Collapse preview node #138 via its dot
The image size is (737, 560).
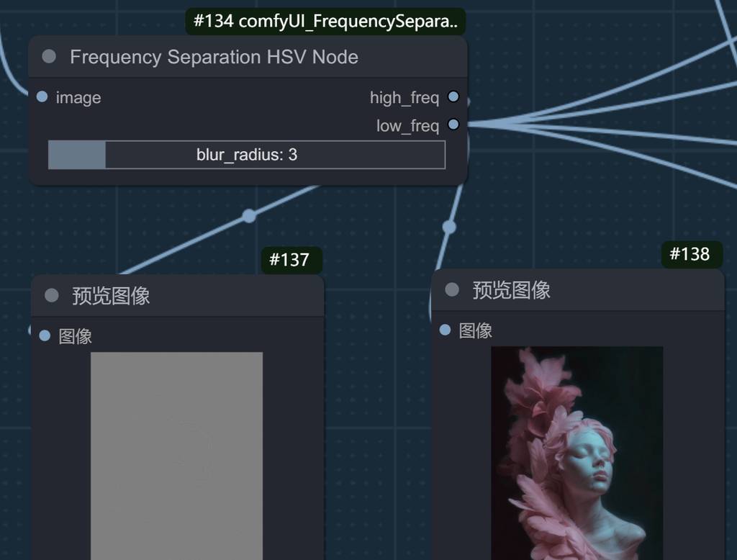tap(451, 289)
